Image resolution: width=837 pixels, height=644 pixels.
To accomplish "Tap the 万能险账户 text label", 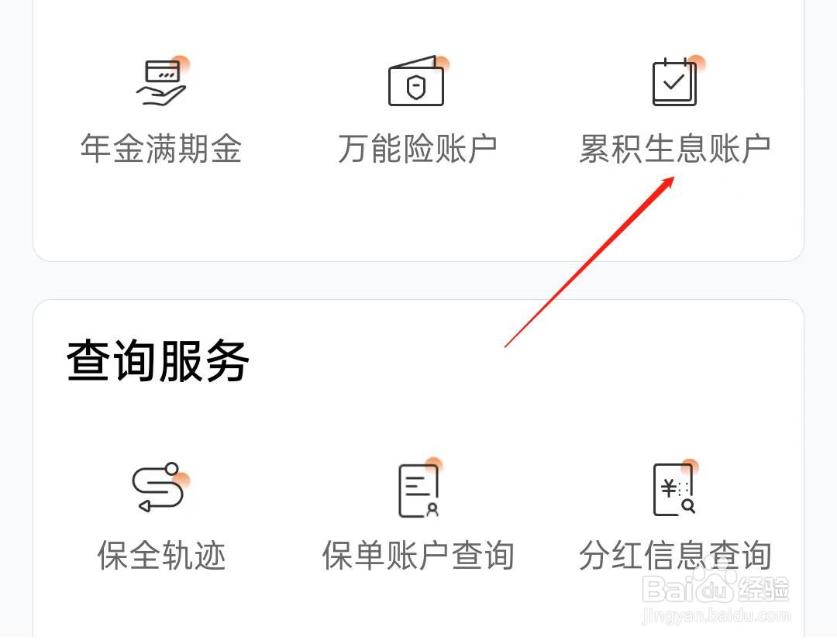I will [418, 149].
